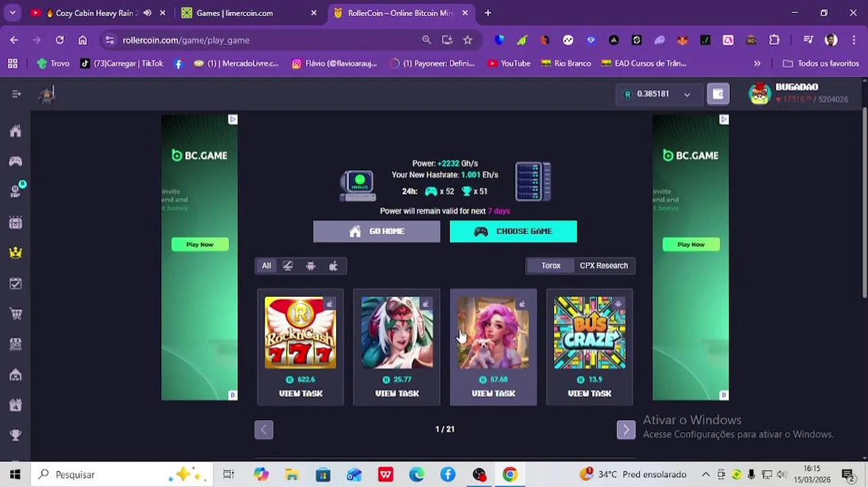Viewport: 868px width, 487px height.
Task: Click the GO HOME button
Action: tap(377, 231)
